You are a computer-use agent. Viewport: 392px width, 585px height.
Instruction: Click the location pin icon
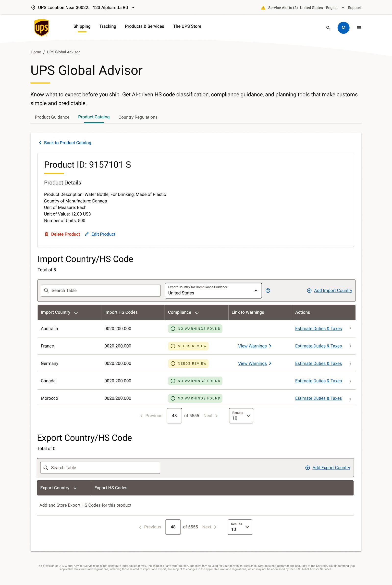33,8
